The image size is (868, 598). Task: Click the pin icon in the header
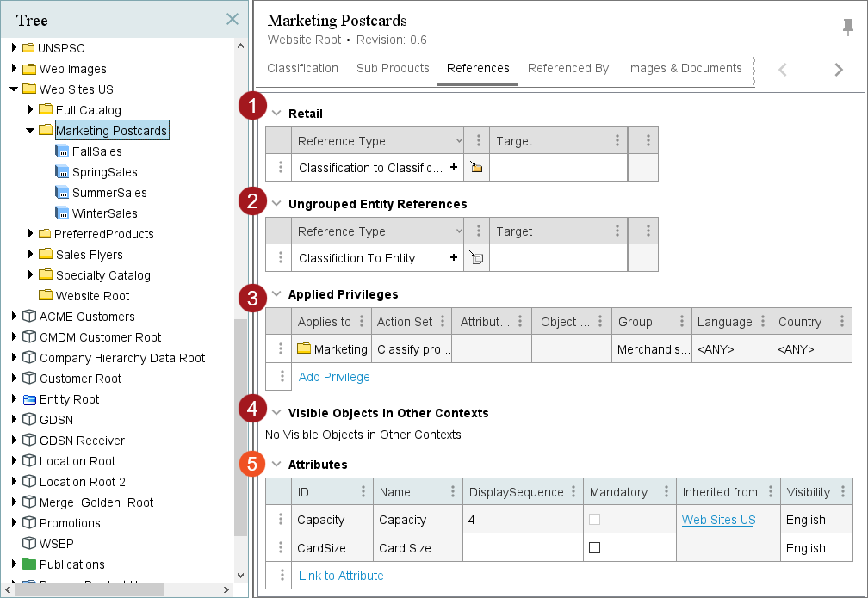point(847,28)
